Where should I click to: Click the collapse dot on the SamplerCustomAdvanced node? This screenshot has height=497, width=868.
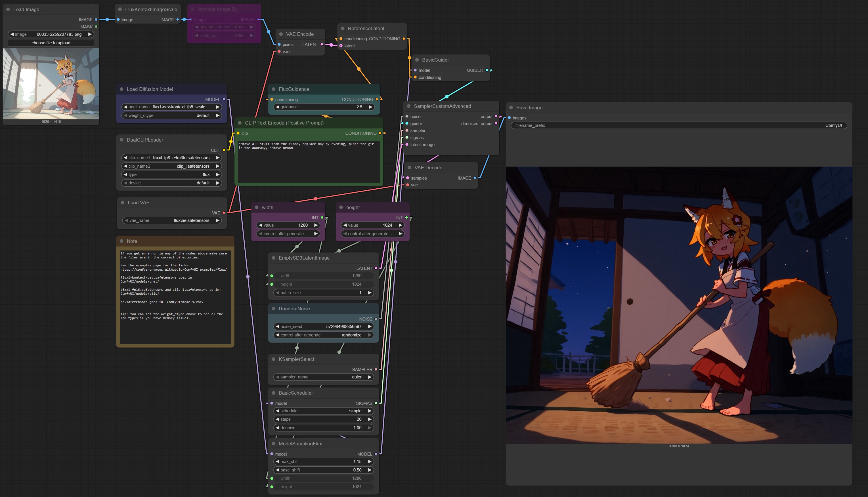[408, 106]
